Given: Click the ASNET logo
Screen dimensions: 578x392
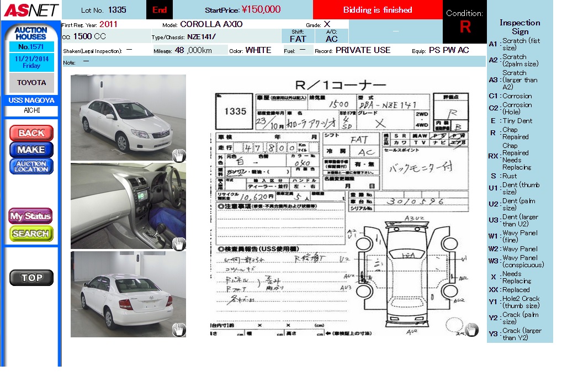Looking at the screenshot, I should pos(30,10).
